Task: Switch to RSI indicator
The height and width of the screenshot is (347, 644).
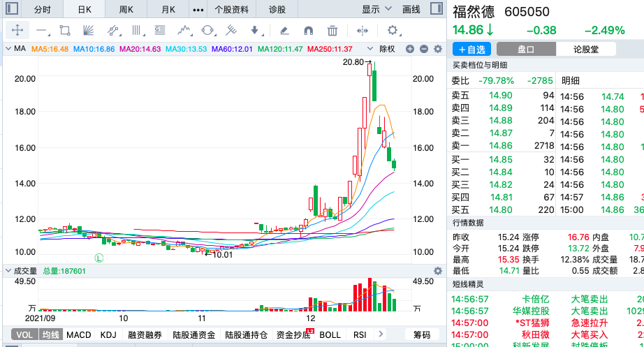Action: coord(360,334)
